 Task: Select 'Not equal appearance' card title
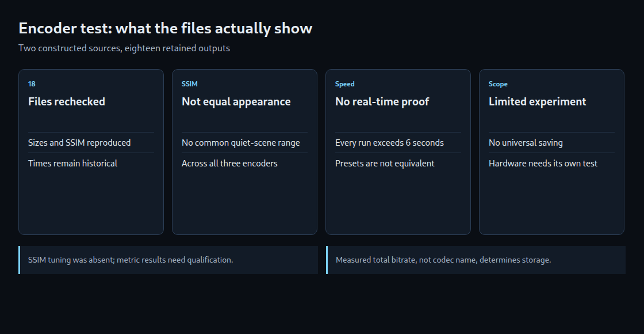pyautogui.click(x=236, y=101)
